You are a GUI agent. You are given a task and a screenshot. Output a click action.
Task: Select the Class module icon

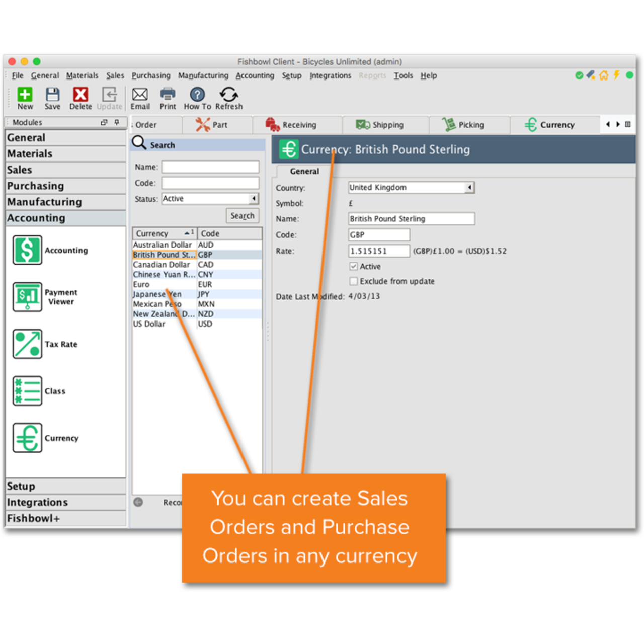[27, 390]
